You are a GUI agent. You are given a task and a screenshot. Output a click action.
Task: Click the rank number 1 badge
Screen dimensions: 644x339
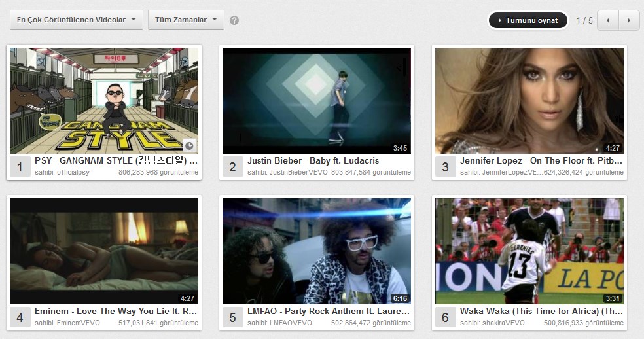[20, 166]
